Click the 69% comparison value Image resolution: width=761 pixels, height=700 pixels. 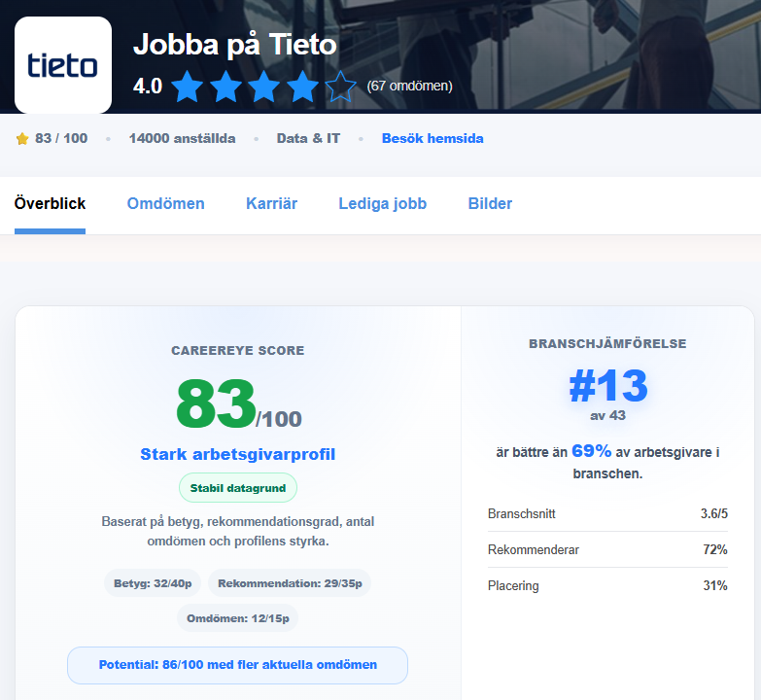pos(591,451)
